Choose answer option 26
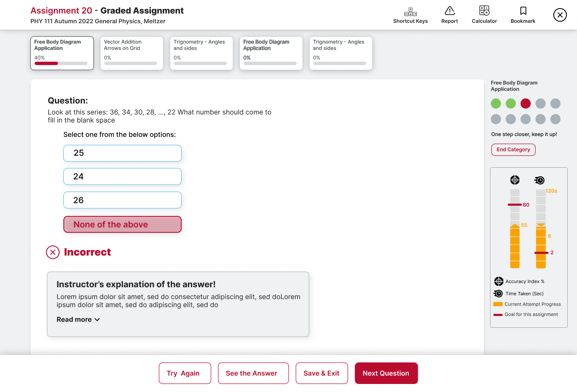 tap(122, 200)
